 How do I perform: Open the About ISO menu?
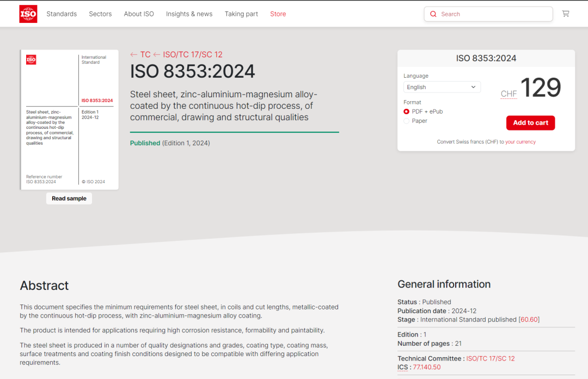click(139, 14)
